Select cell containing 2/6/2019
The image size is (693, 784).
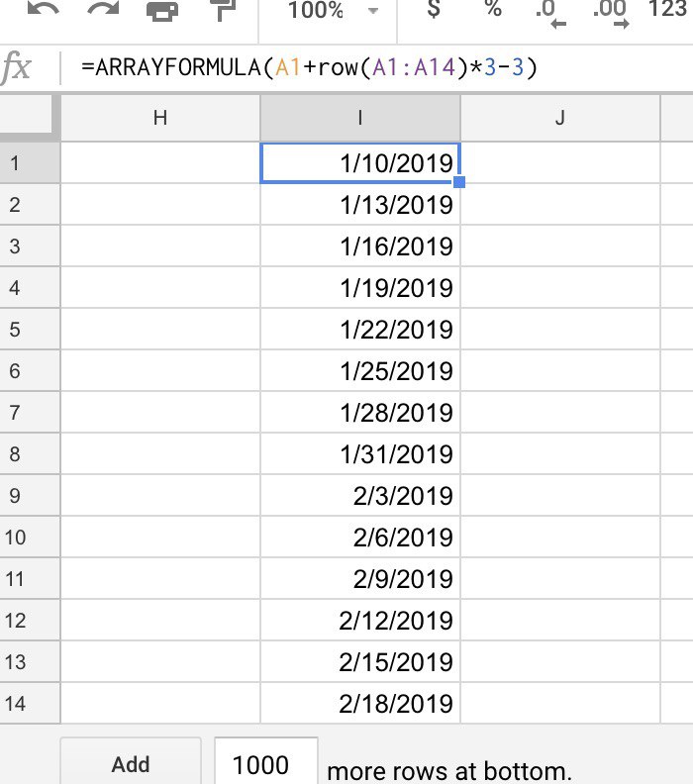click(x=360, y=537)
